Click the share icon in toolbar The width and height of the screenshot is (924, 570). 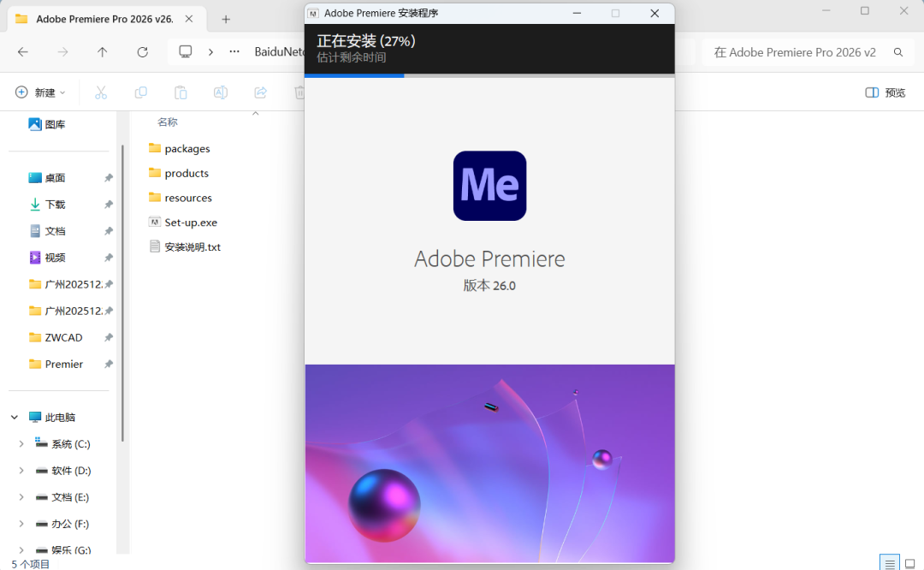(x=261, y=92)
